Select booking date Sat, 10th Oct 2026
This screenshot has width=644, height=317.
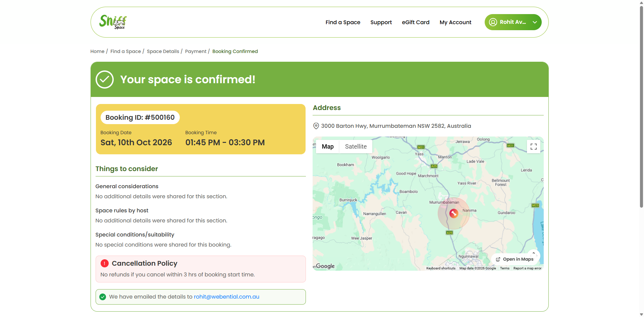click(x=136, y=143)
